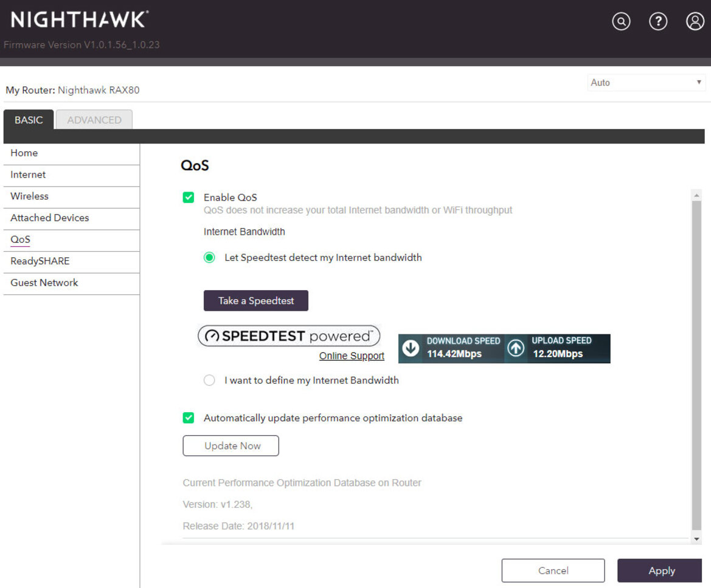
Task: Open the Internet menu item
Action: tap(71, 175)
